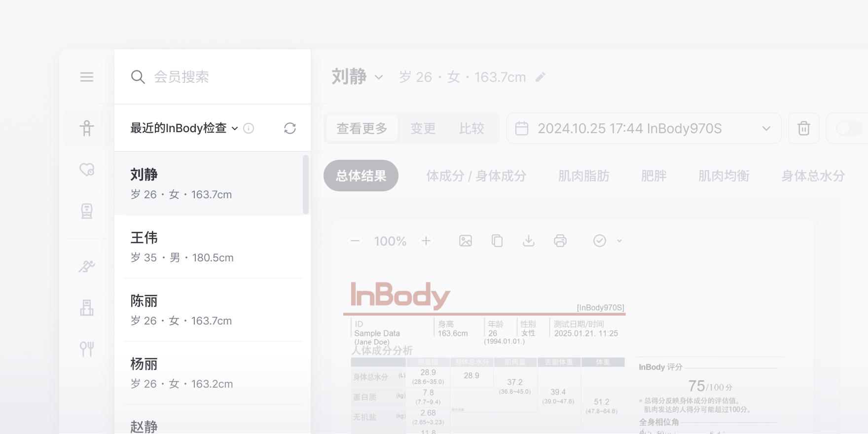Screen dimensions: 868x434
Task: Toggle the switch next to trash button
Action: click(x=849, y=128)
